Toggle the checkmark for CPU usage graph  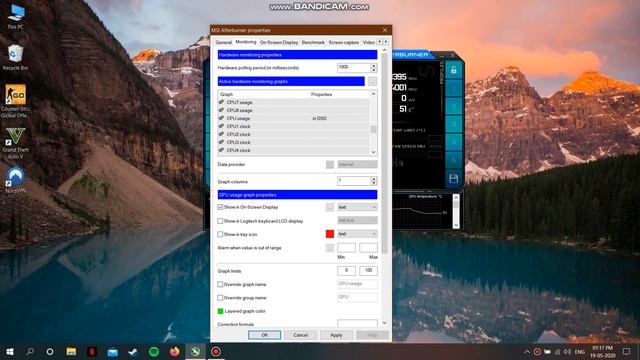(x=221, y=118)
